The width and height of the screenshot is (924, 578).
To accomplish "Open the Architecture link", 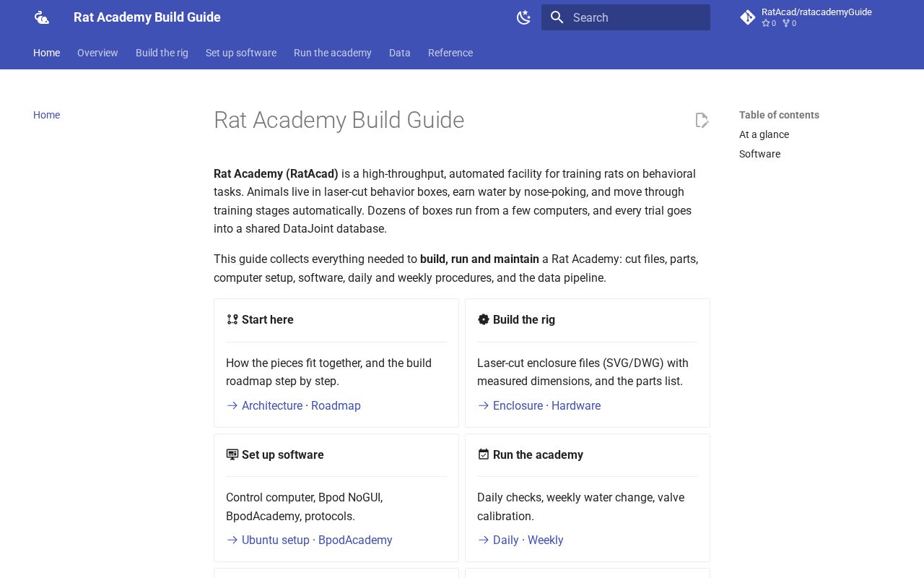I will 272,406.
